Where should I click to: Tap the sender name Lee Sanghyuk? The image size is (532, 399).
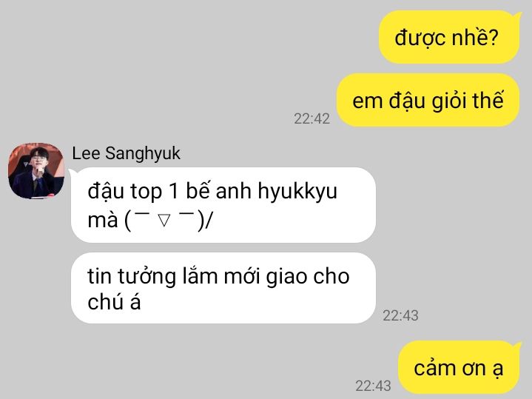(126, 153)
